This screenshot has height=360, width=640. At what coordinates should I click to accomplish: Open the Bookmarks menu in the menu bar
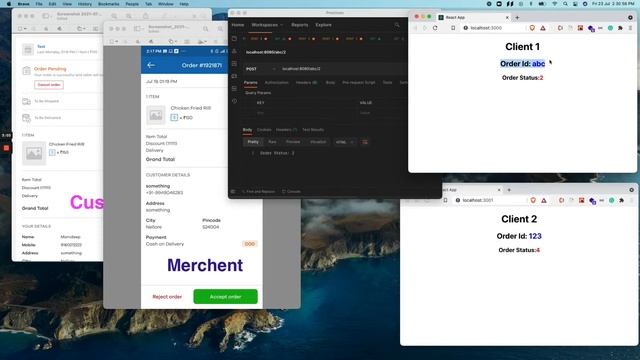click(x=109, y=4)
